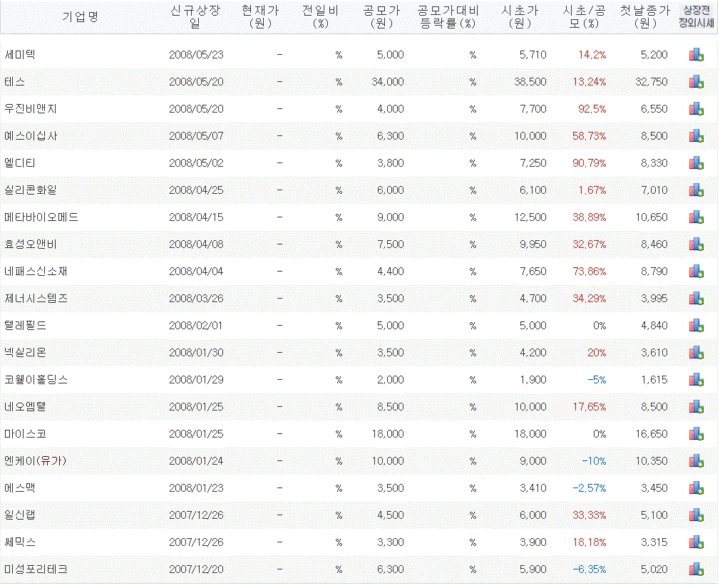This screenshot has width=720, height=588.
Task: Open 에스맥 pre-listing price chart icon
Action: (x=696, y=488)
